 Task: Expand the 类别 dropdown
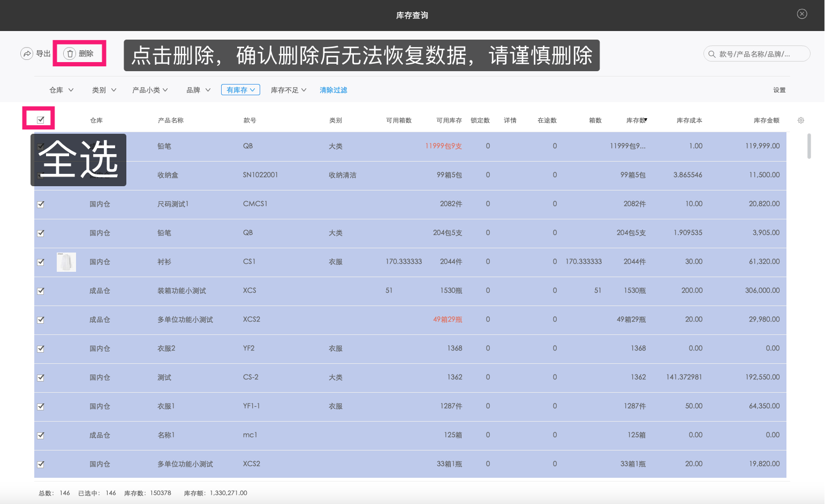(103, 89)
